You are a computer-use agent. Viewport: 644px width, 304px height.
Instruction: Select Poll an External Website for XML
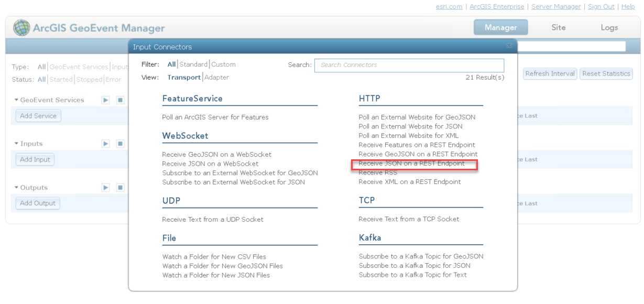click(409, 135)
